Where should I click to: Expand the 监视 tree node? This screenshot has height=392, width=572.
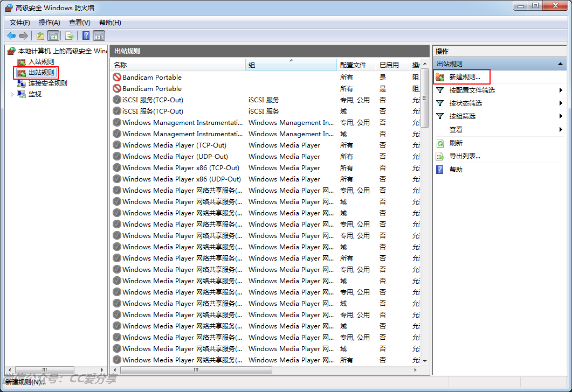[x=12, y=94]
